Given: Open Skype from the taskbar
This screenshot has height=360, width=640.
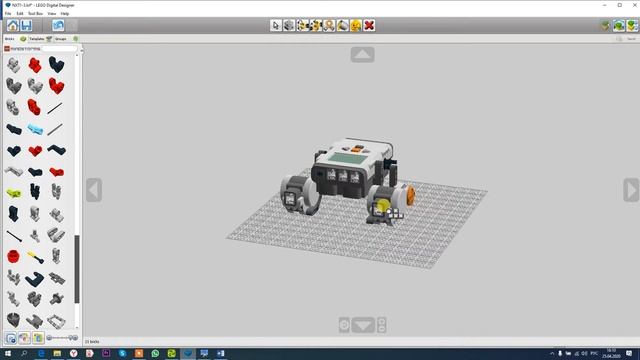Looking at the screenshot, I should (122, 353).
